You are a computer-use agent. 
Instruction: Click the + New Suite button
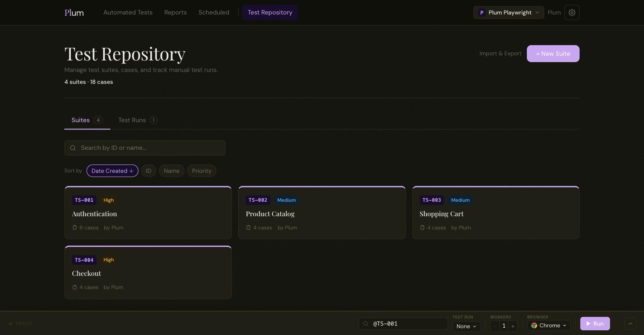(x=553, y=54)
